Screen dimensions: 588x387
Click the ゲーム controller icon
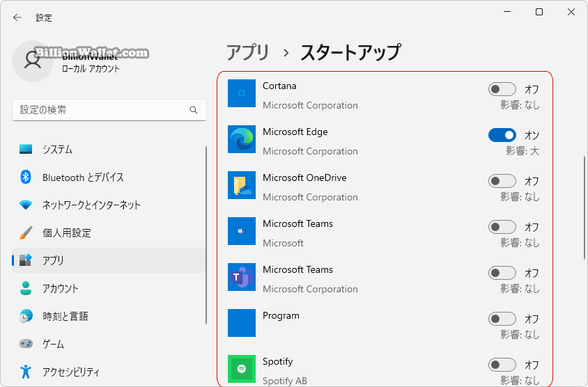[26, 343]
